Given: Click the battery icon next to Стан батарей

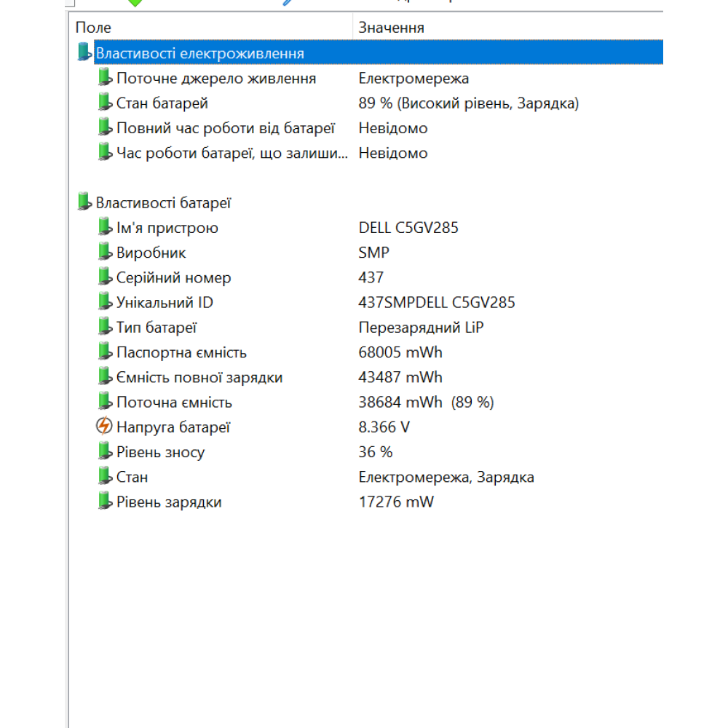Looking at the screenshot, I should (104, 103).
